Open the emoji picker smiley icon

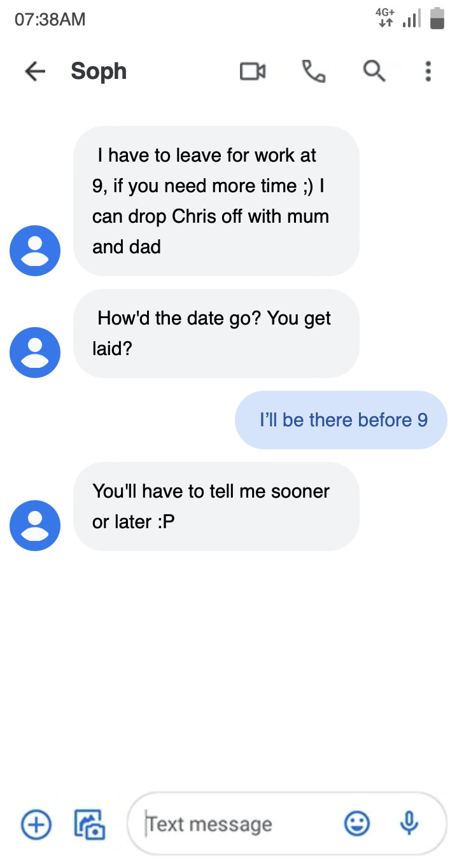click(x=357, y=824)
